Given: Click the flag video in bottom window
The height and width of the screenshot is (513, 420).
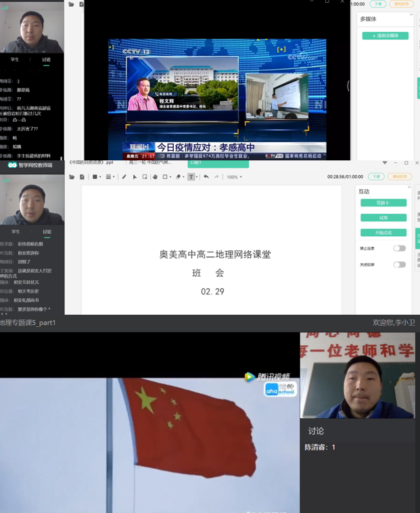Looking at the screenshot, I should pos(149,445).
